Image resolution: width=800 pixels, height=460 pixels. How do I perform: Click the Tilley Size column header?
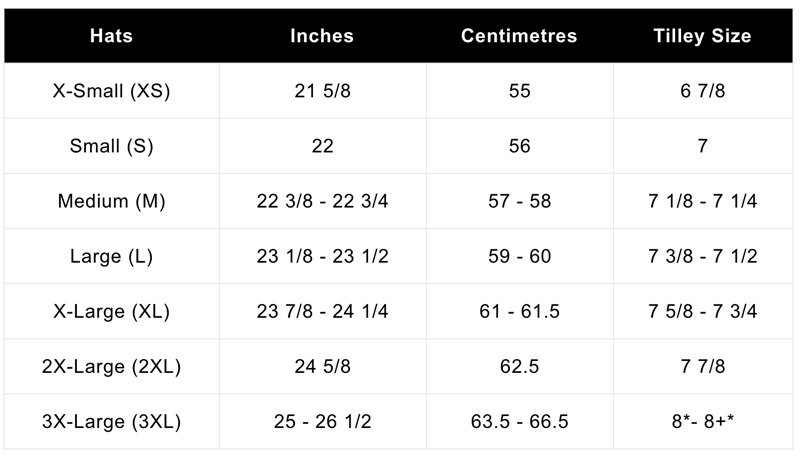click(702, 36)
